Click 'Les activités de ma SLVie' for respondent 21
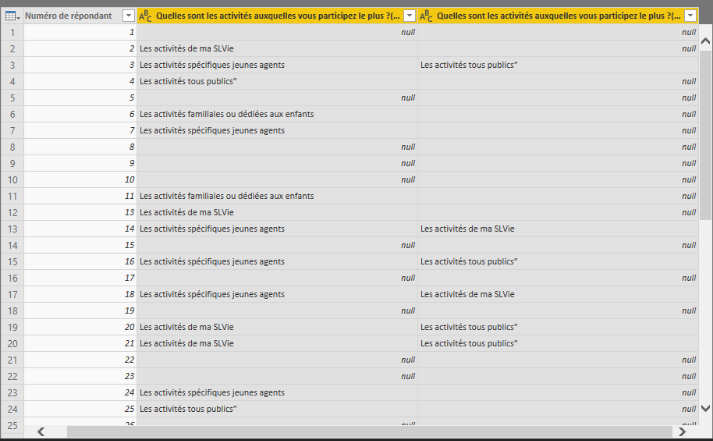The height and width of the screenshot is (441, 713). (x=186, y=343)
